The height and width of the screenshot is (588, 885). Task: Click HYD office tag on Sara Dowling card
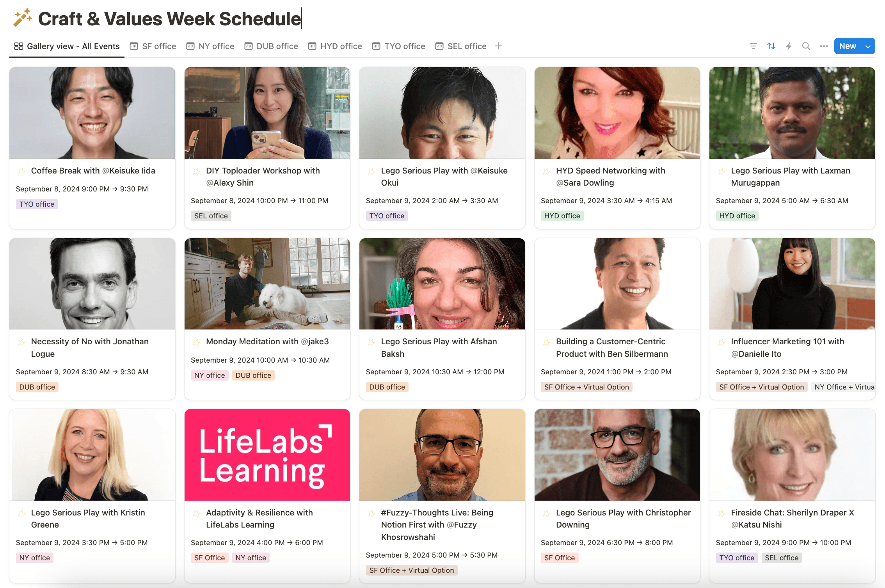[562, 216]
